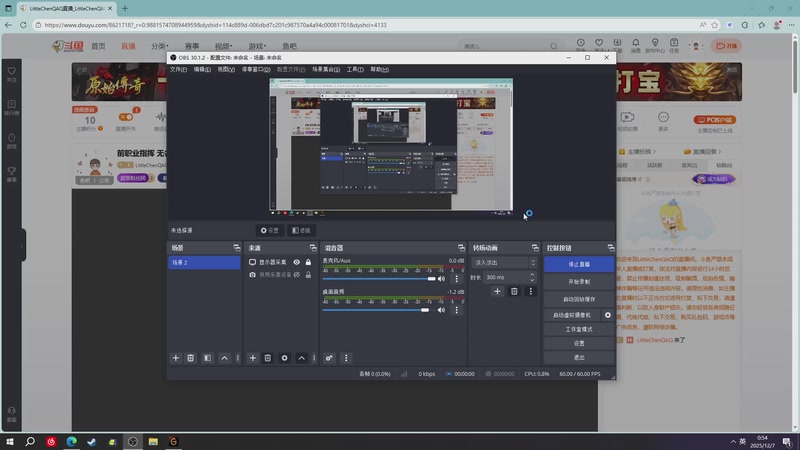Screen dimensions: 800x450
Task: Open advanced audio properties gears in mixer
Action: click(x=329, y=358)
